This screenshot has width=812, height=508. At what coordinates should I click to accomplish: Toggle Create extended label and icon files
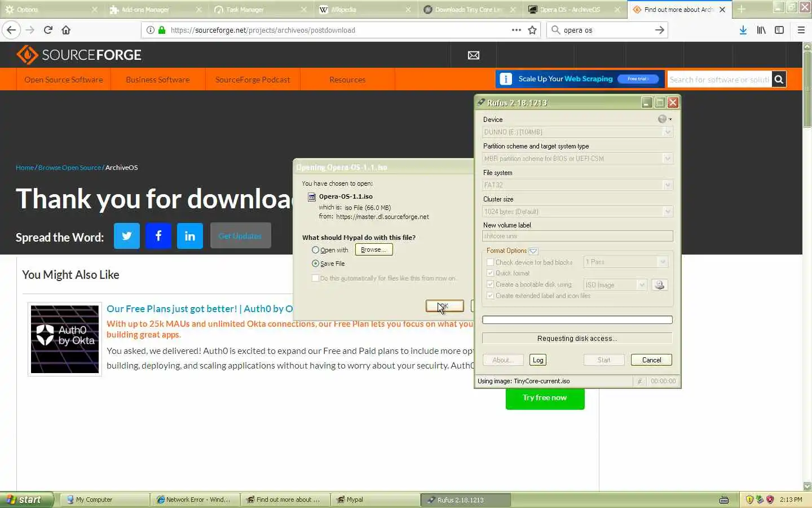point(490,296)
